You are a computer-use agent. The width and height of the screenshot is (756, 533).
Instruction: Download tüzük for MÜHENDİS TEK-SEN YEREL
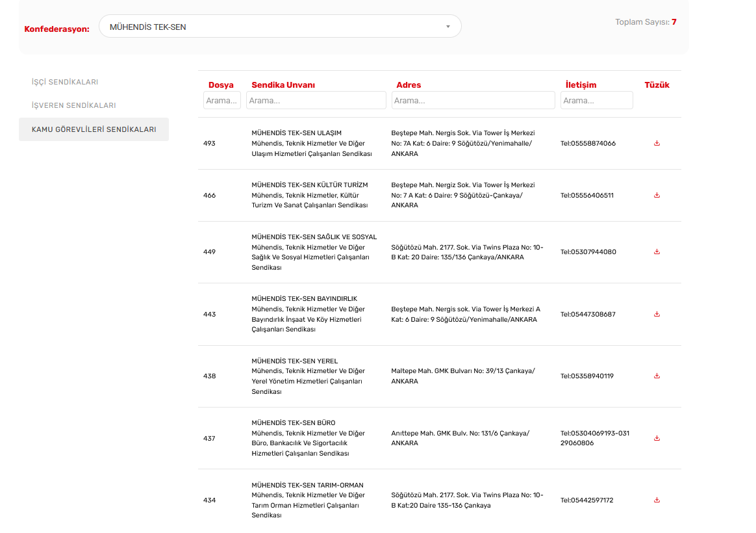coord(657,376)
